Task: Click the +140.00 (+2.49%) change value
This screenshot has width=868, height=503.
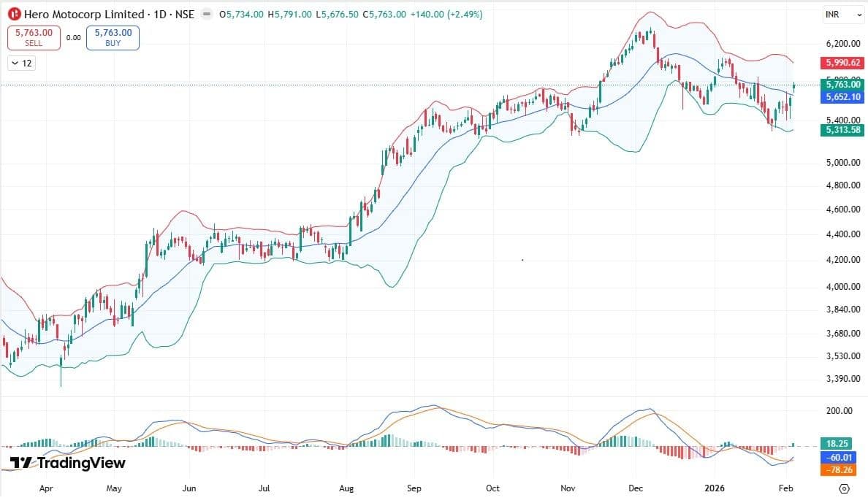Action: click(x=446, y=15)
